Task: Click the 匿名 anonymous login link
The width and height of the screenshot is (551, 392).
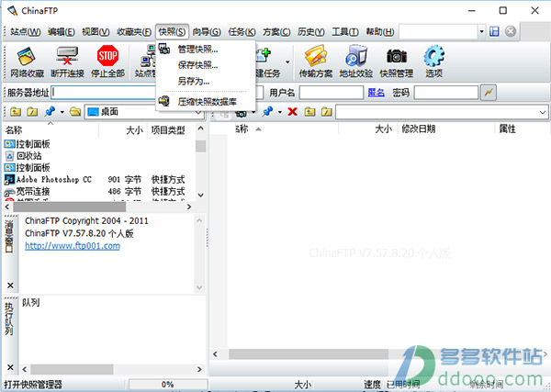Action: 376,93
